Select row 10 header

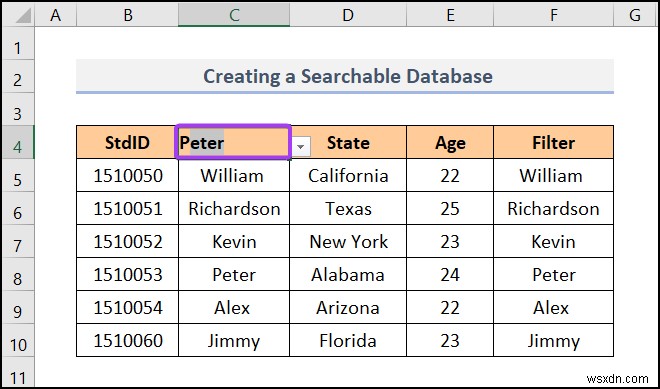pos(18,340)
